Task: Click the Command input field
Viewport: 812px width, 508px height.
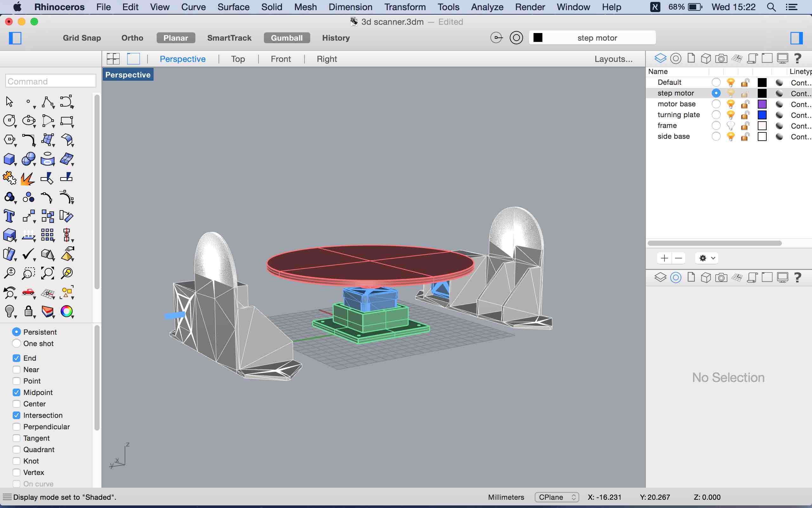Action: tap(51, 81)
